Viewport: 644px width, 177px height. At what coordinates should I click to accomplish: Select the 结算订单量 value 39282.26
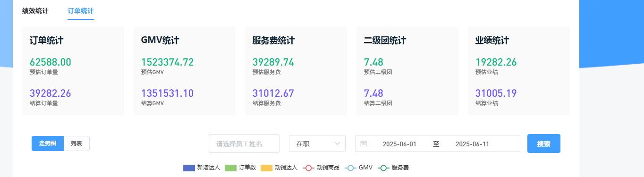tap(50, 93)
